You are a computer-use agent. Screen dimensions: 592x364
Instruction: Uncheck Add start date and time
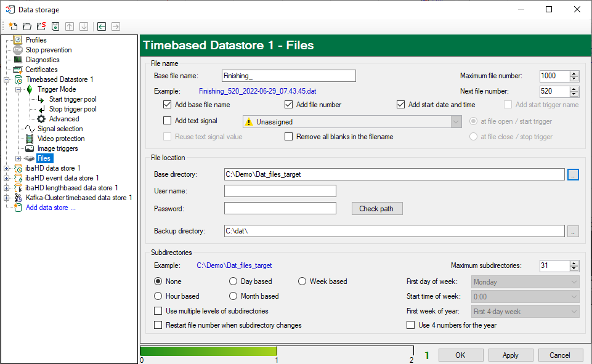point(400,105)
